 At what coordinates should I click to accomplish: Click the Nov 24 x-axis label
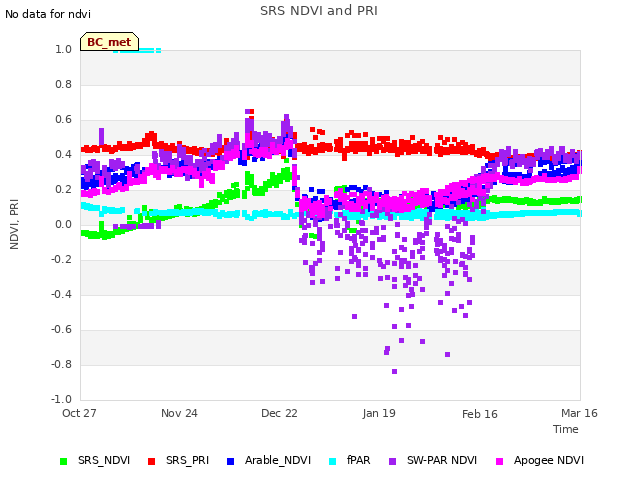coord(179,413)
